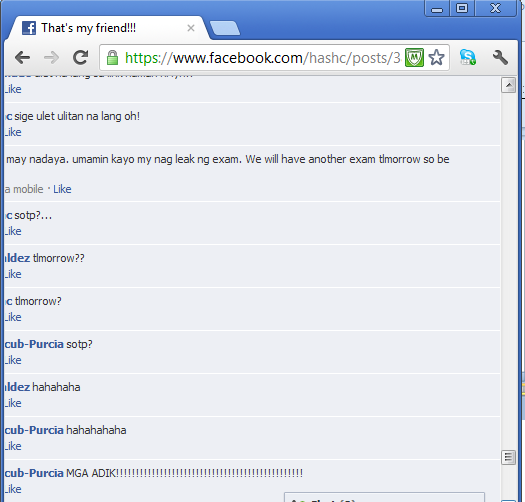Click the address bar with the facebook.com URL
Screen dimensions: 525x502
262,58
